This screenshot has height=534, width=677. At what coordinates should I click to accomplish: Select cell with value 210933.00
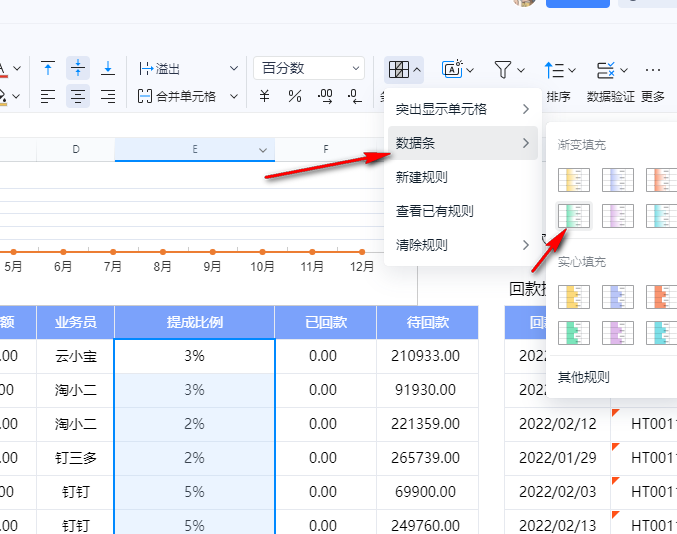click(x=427, y=356)
